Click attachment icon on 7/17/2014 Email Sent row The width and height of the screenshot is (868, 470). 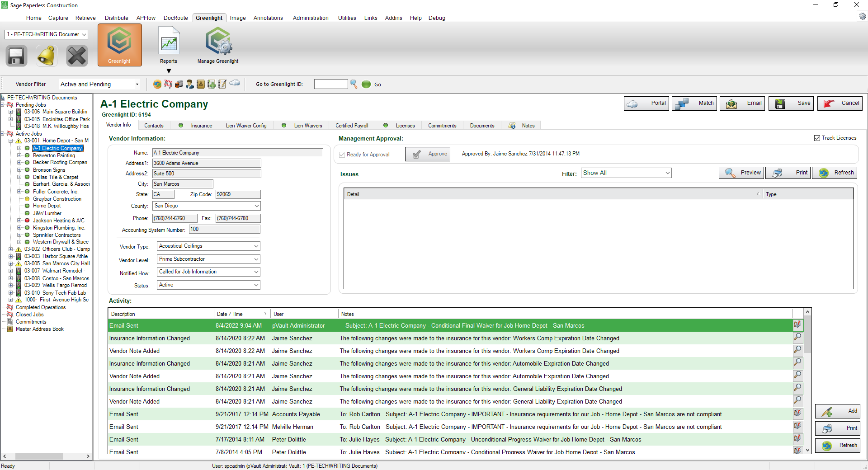tap(797, 438)
